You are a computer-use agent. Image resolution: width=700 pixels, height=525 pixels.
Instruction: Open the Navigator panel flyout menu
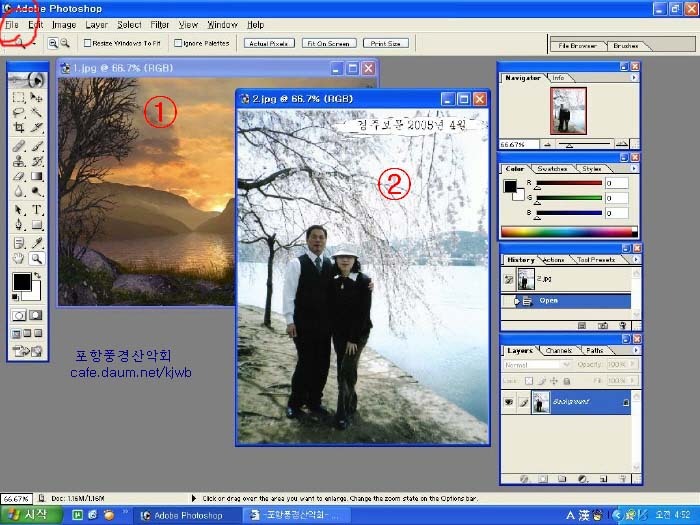point(633,78)
